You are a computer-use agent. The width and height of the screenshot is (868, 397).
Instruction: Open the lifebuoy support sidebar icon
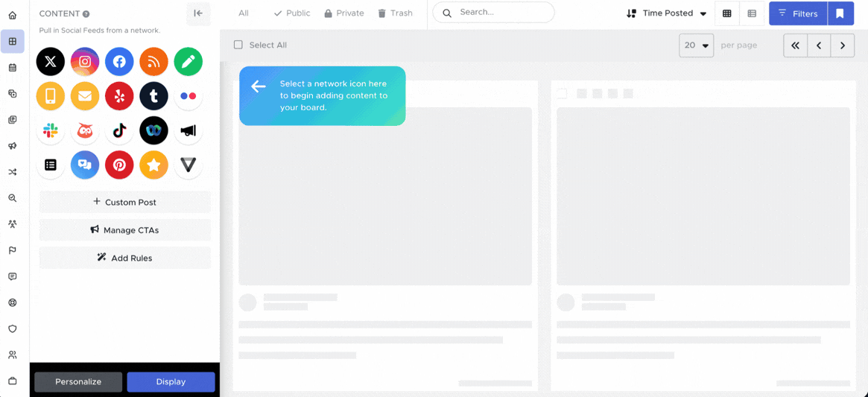tap(12, 303)
